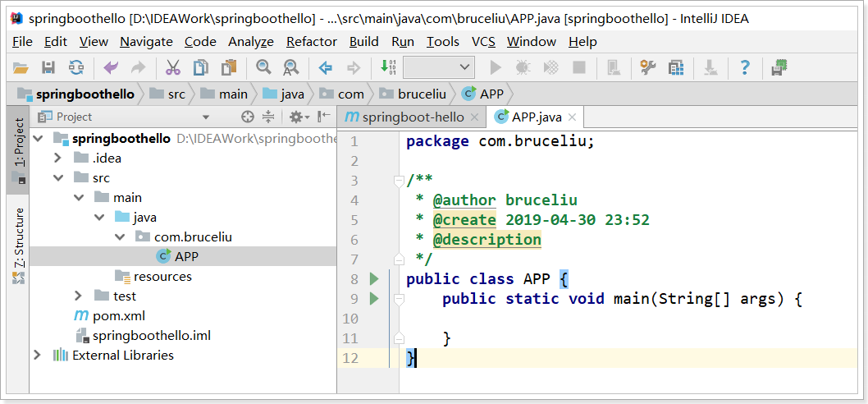Click the green chip icon in toolbar
Viewport: 868px width, 404px height.
[x=779, y=67]
